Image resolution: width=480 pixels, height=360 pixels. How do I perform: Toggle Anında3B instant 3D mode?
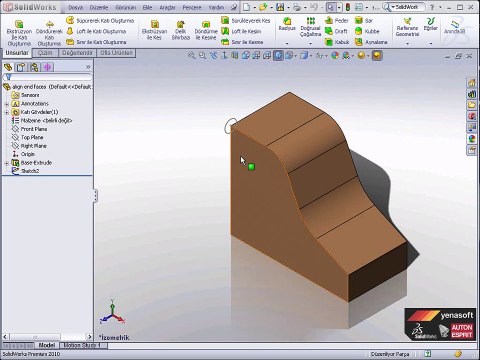pyautogui.click(x=454, y=27)
